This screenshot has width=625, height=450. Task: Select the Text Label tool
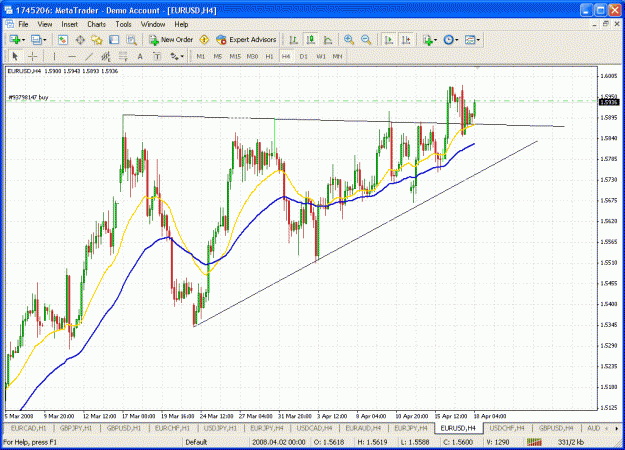(x=157, y=57)
